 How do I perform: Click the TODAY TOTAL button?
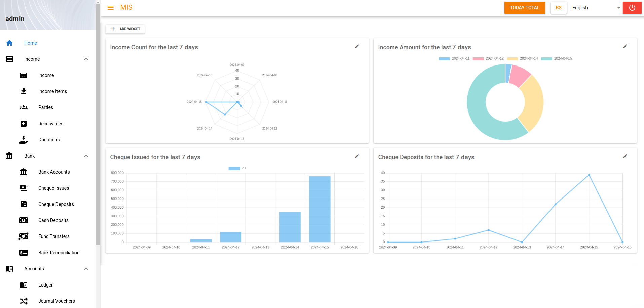coord(524,8)
